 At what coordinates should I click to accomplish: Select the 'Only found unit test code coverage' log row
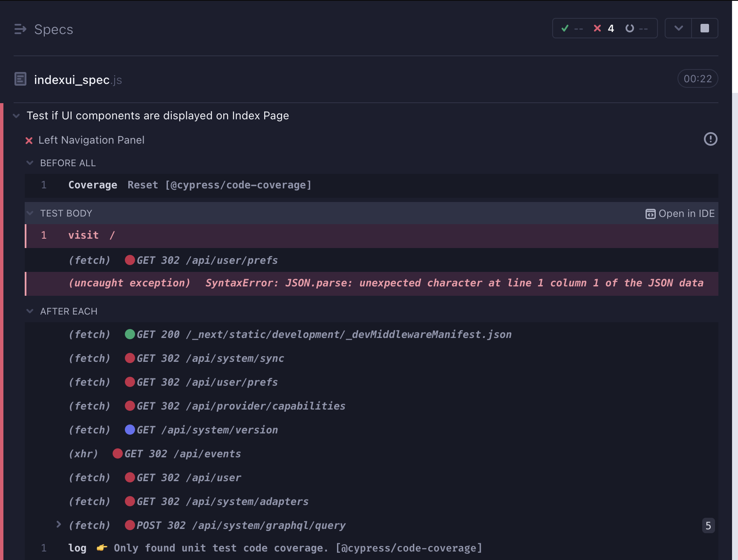372,548
